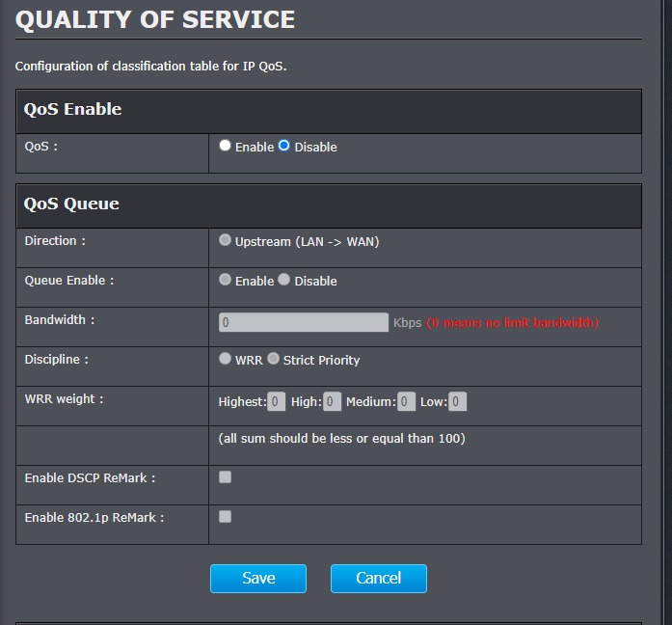Image resolution: width=672 pixels, height=625 pixels.
Task: Select the QoS Disable radio button
Action: pyautogui.click(x=284, y=147)
